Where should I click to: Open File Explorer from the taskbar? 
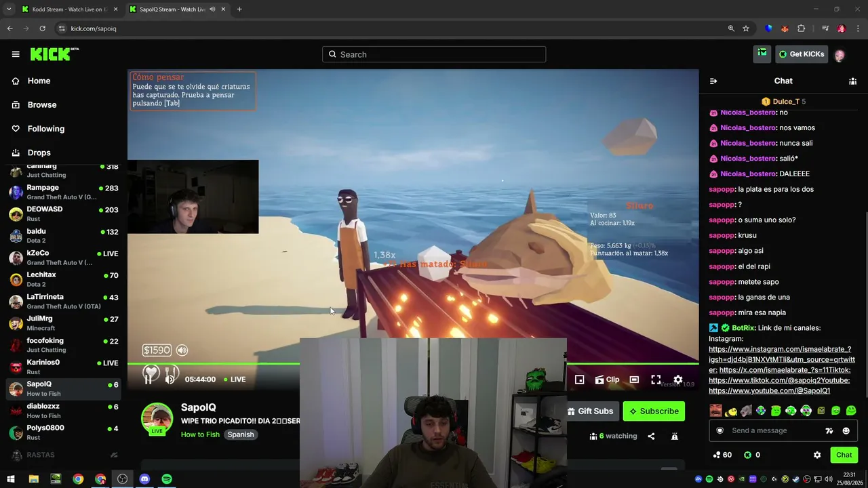coord(33,479)
